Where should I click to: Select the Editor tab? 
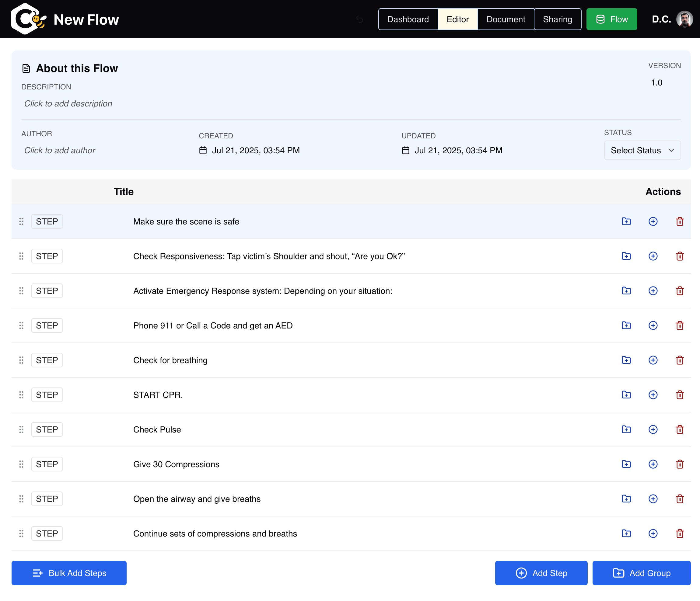click(457, 19)
